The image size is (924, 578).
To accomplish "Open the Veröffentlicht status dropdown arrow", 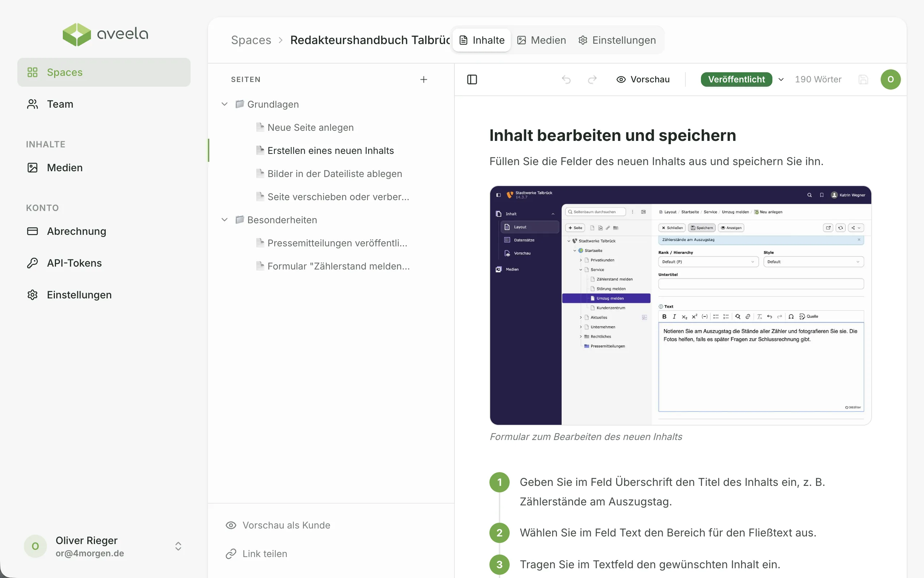I will (781, 79).
